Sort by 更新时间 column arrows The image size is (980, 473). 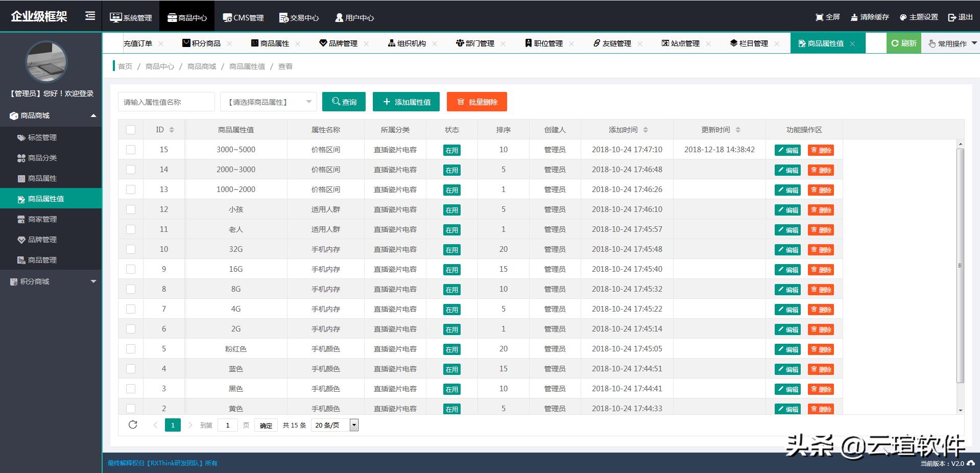pyautogui.click(x=738, y=130)
